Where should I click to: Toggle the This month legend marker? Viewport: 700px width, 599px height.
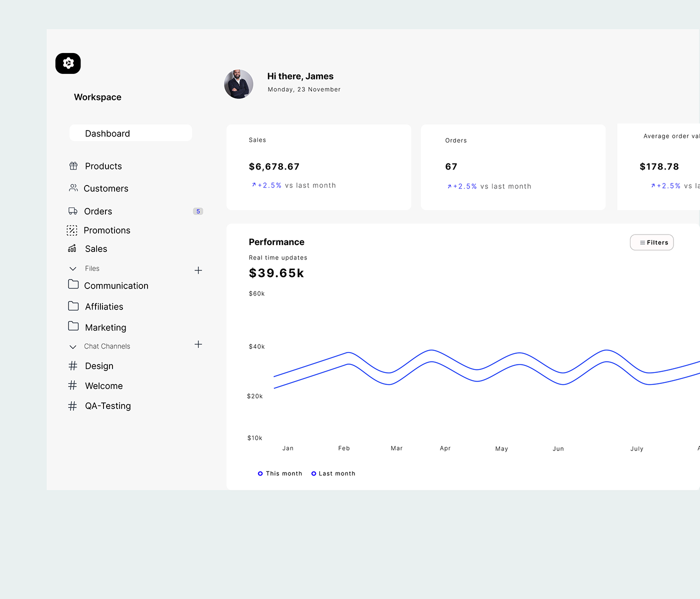coord(260,473)
